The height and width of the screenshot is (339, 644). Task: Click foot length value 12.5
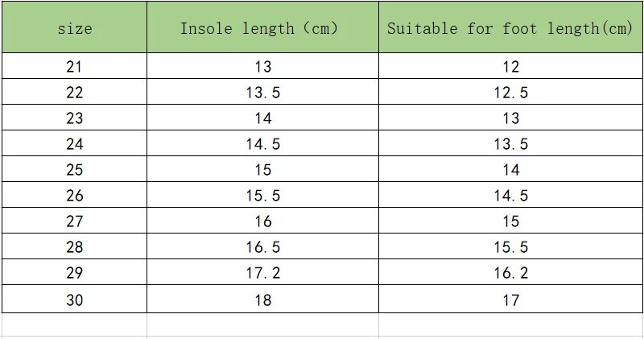coord(510,92)
